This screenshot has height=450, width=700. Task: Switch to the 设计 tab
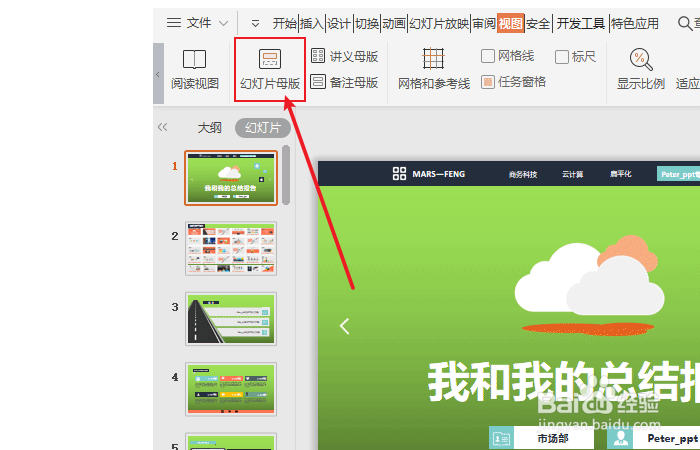pos(339,23)
